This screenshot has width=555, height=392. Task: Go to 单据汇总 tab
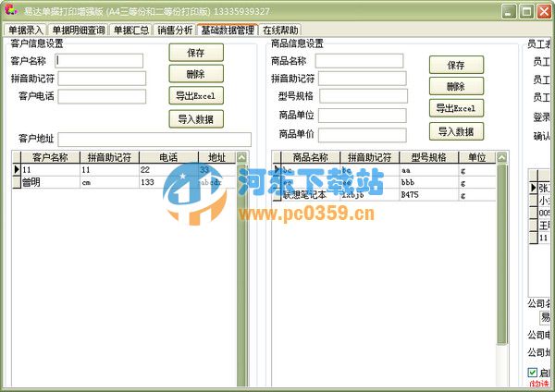131,31
